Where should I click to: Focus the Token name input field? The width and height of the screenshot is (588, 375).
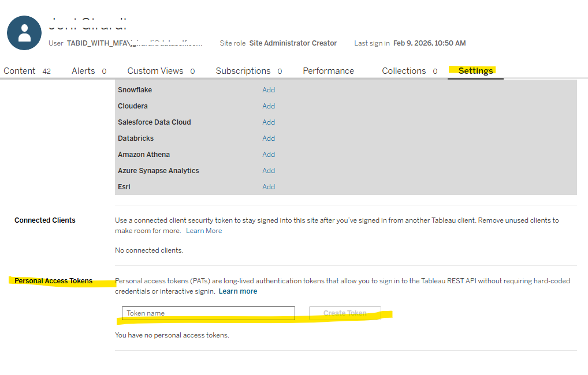(x=208, y=313)
